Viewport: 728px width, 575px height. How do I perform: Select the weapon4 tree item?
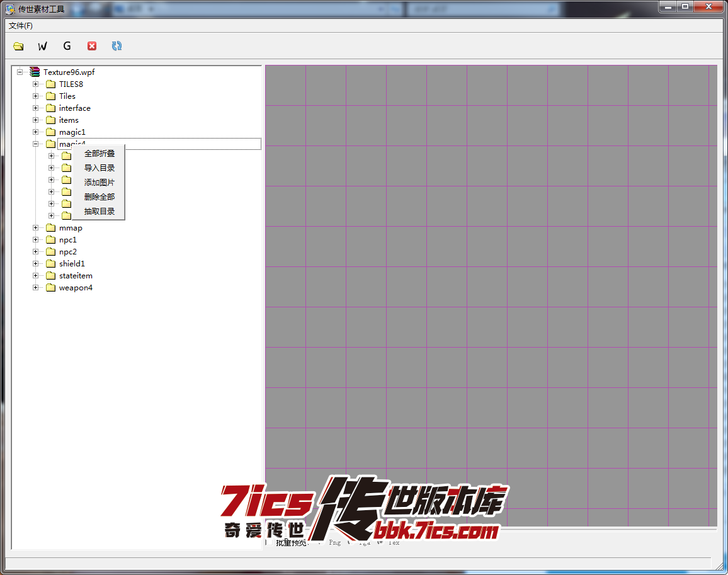[x=76, y=288]
